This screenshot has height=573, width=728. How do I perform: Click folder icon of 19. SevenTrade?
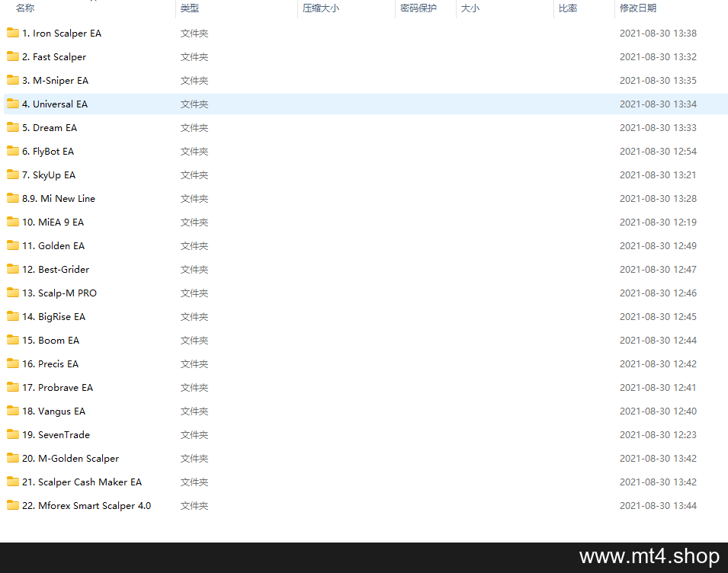(13, 435)
